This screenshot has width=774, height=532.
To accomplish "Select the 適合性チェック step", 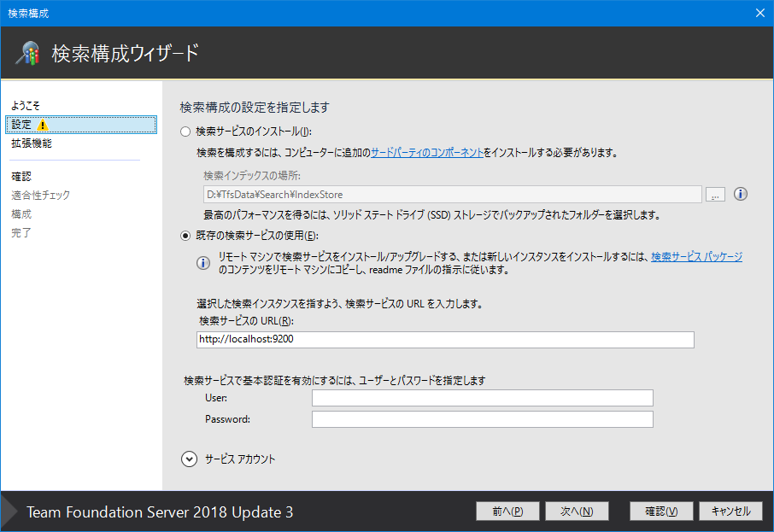I will (x=40, y=196).
